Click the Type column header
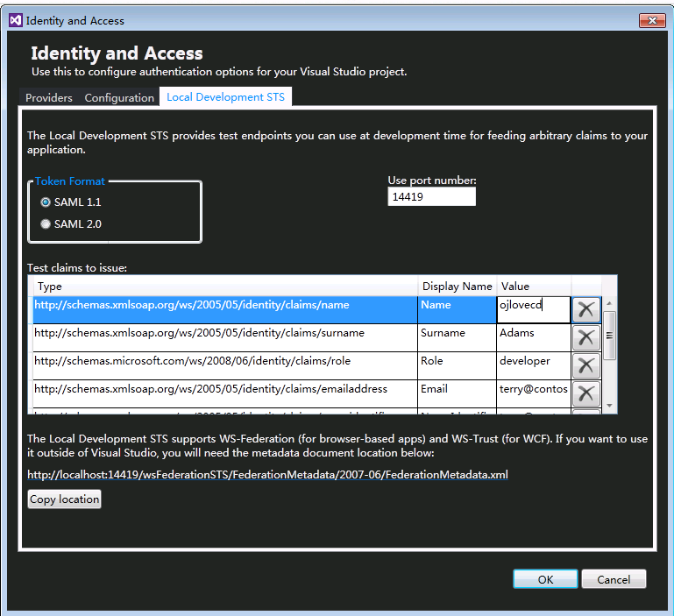This screenshot has width=674, height=616. tap(223, 287)
